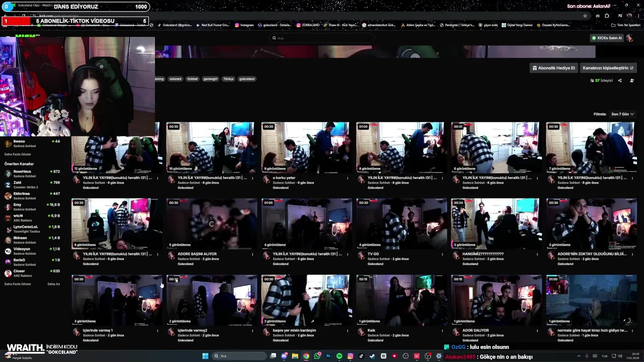
Task: Open the 'Eldorinaa' channel name in sidebar
Action: point(22,194)
